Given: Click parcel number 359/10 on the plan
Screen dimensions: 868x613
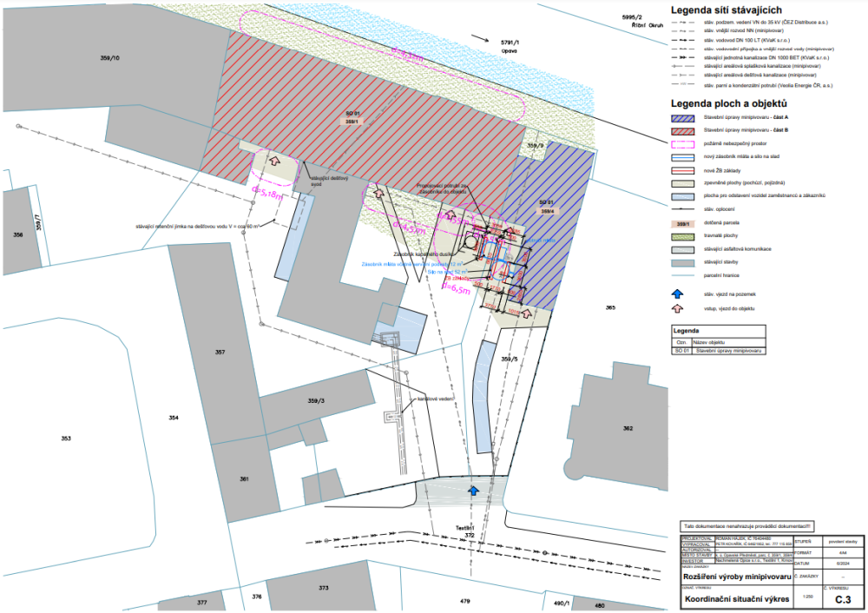Looking at the screenshot, I should 110,58.
